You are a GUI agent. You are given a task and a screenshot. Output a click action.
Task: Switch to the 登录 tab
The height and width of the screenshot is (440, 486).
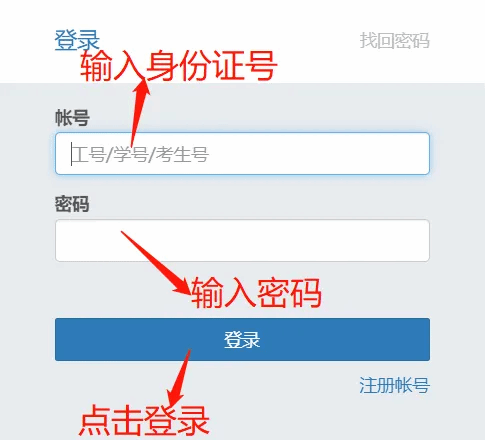coord(77,40)
